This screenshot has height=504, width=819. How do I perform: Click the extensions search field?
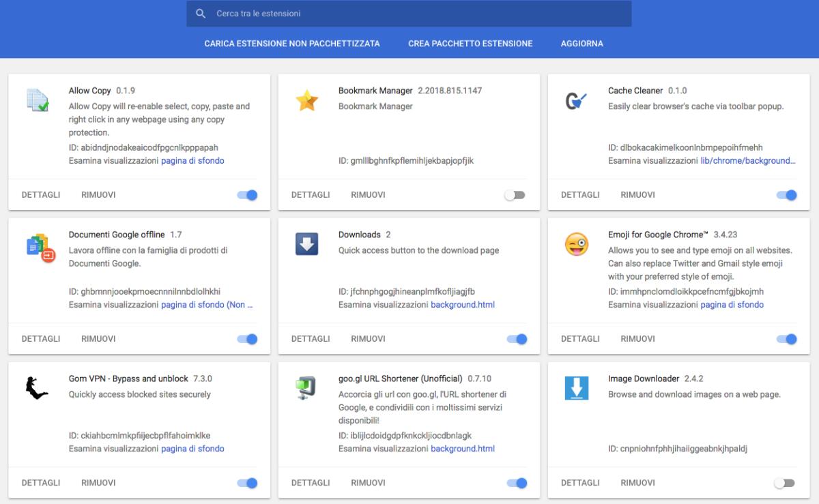[409, 13]
